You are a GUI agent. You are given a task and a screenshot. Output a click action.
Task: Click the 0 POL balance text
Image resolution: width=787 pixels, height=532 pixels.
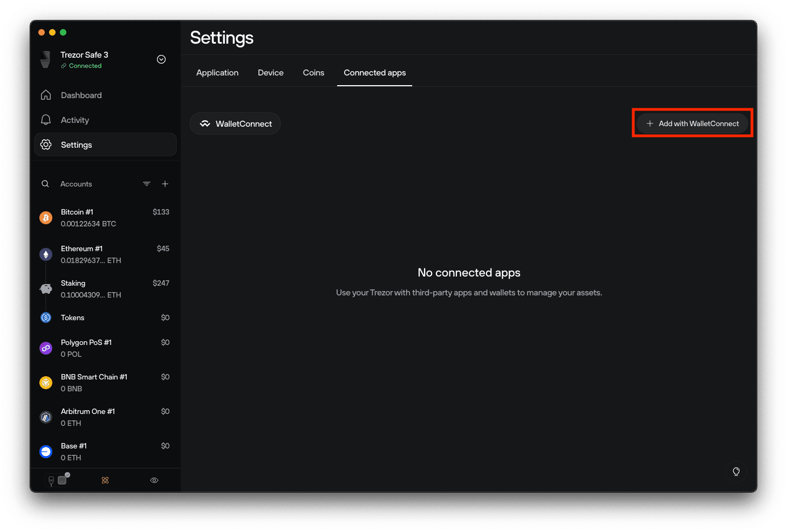pos(71,354)
